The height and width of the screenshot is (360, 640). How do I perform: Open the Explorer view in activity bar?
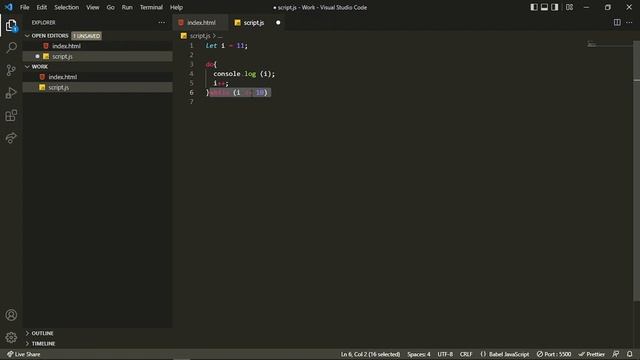click(x=11, y=26)
